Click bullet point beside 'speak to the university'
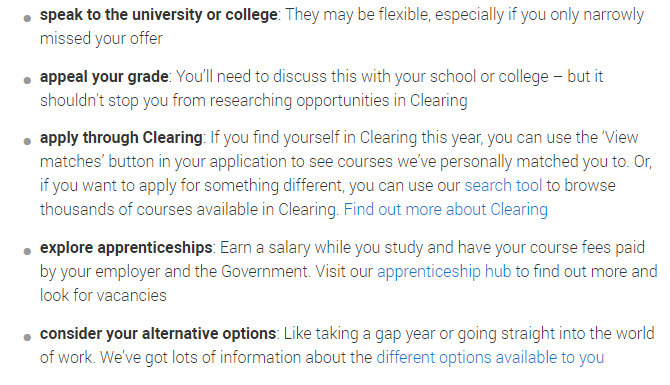 [x=27, y=18]
